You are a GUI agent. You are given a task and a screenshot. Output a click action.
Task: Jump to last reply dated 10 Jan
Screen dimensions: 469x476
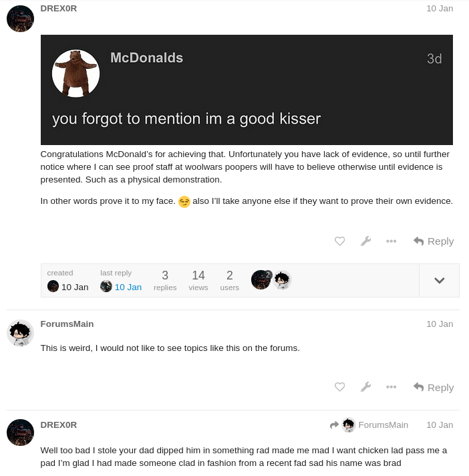coord(128,287)
